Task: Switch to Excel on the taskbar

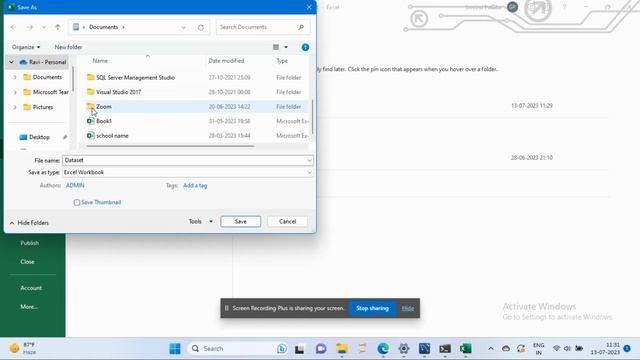Action: pos(466,349)
